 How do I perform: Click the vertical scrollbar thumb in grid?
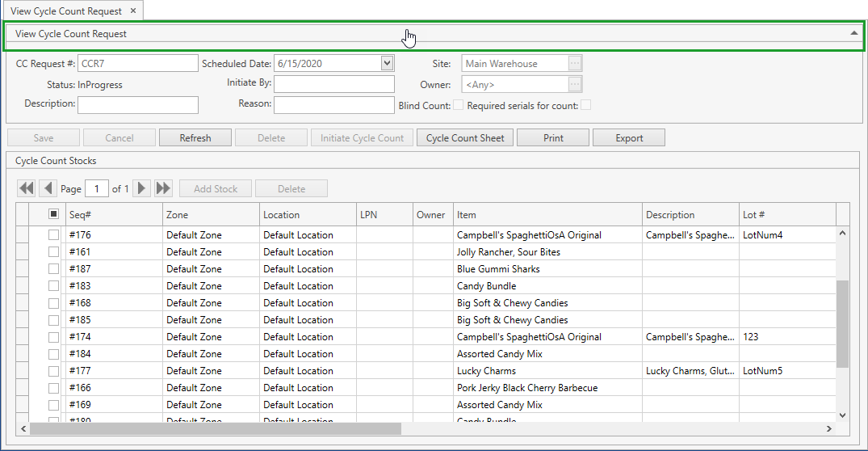pyautogui.click(x=842, y=323)
